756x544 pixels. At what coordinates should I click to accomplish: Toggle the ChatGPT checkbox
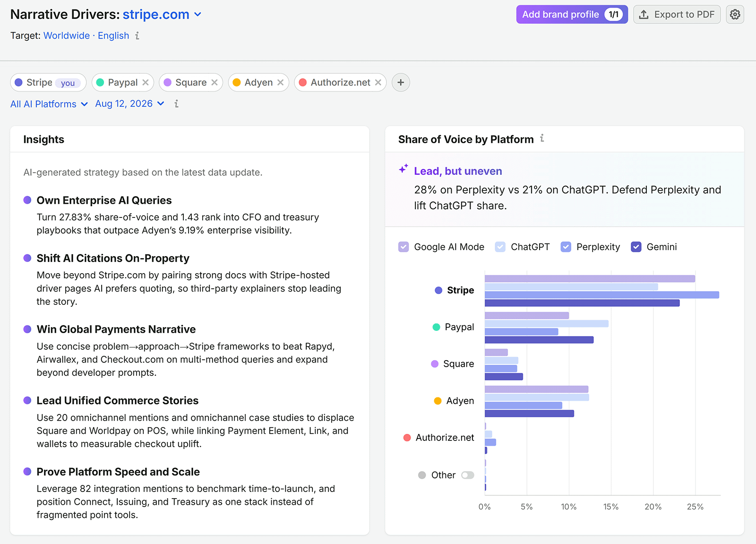click(500, 247)
